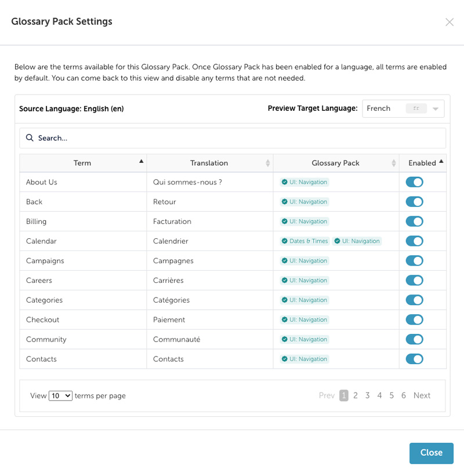
Task: Select page 1 in pagination
Action: tap(344, 395)
